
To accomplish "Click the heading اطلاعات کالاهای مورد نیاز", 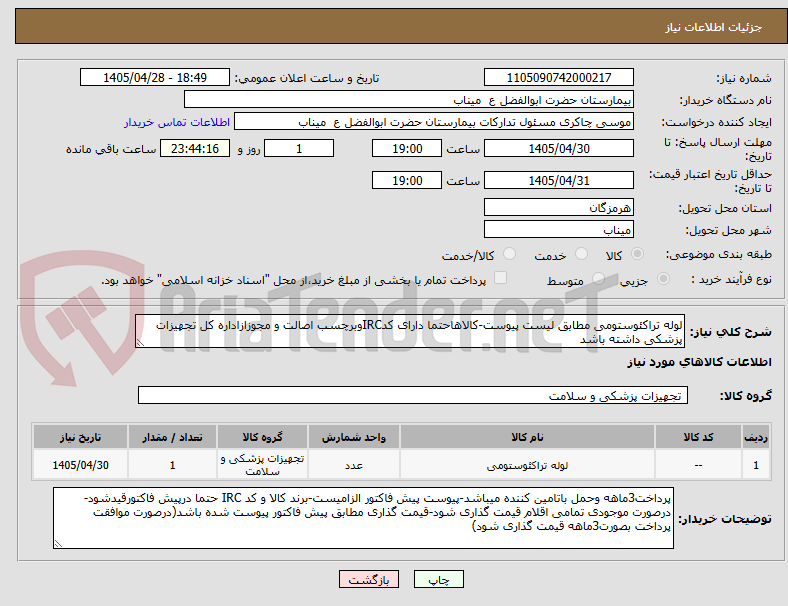I will (x=699, y=362).
